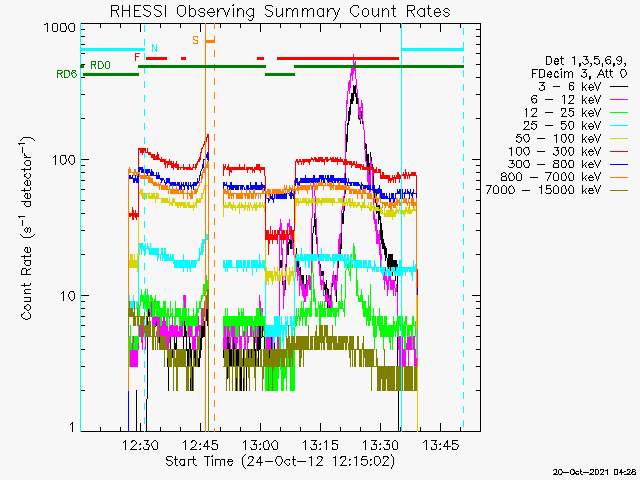Image resolution: width=640 pixels, height=480 pixels.
Task: Click the yellow line swatch for 50-100 keV
Action: click(x=619, y=139)
